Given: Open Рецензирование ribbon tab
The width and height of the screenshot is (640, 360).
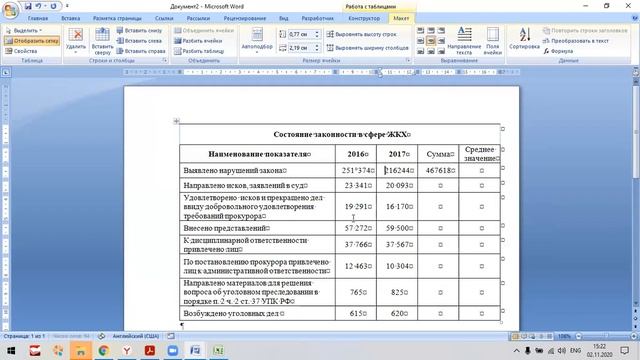Looking at the screenshot, I should point(244,18).
